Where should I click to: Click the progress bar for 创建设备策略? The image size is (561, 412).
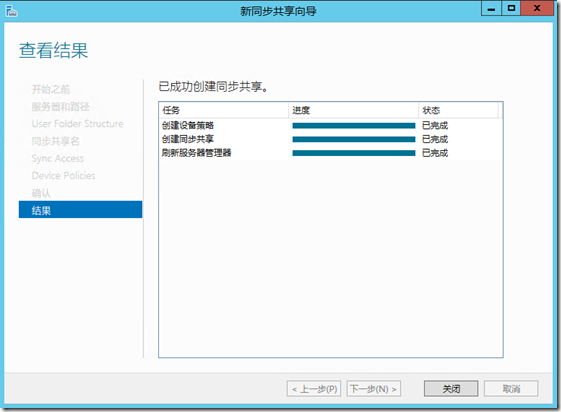pos(354,126)
